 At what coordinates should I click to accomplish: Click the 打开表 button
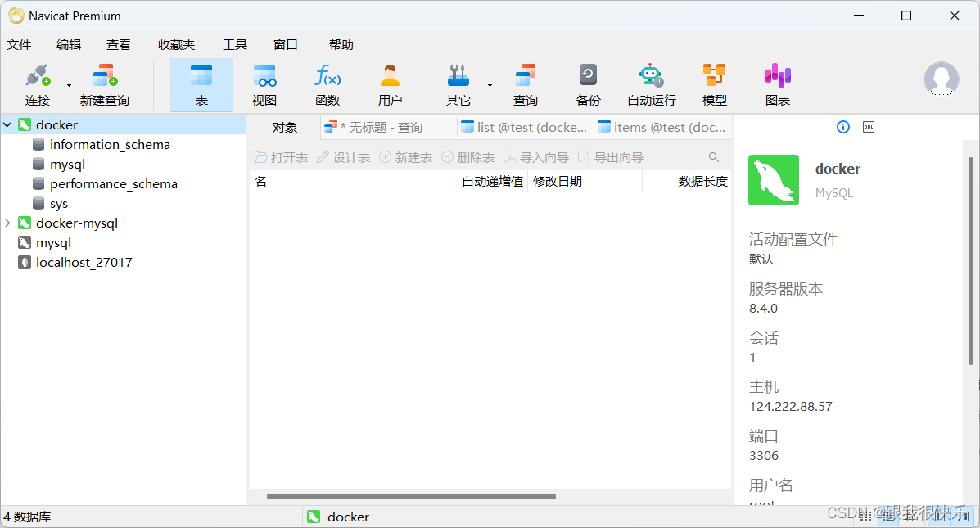tap(282, 157)
